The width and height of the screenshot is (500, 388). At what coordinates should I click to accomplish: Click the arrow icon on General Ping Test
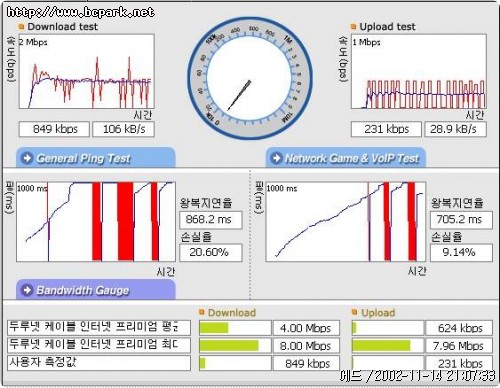27,158
